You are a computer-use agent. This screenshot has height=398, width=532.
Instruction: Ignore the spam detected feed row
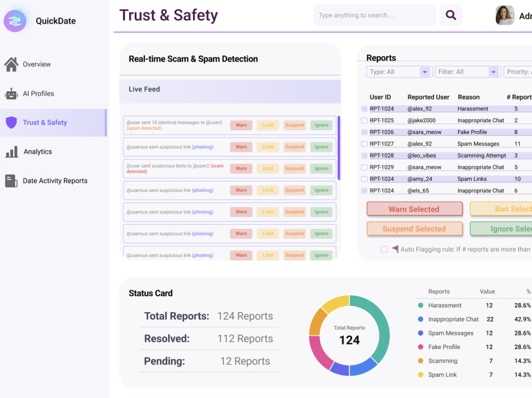tap(321, 125)
